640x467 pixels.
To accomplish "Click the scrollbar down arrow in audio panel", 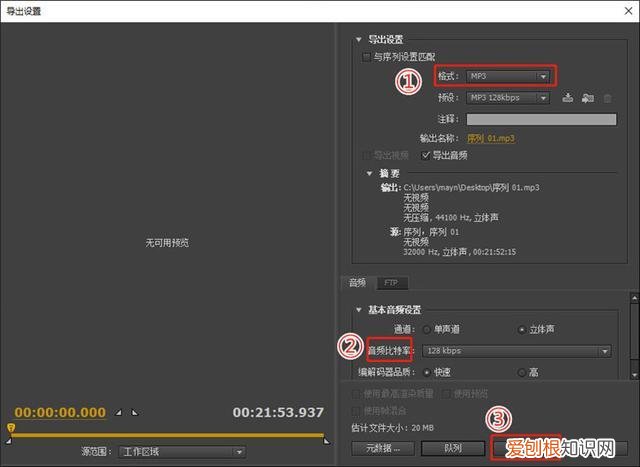I will pyautogui.click(x=634, y=374).
